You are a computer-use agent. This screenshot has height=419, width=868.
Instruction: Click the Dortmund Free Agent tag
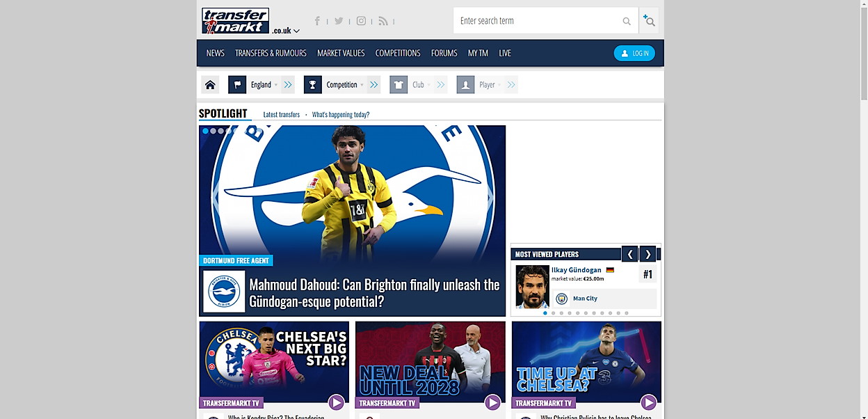[236, 260]
